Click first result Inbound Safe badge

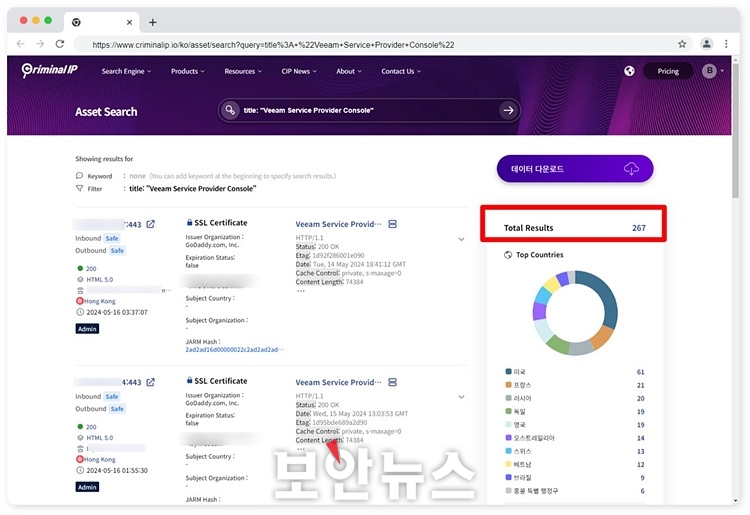pos(112,238)
